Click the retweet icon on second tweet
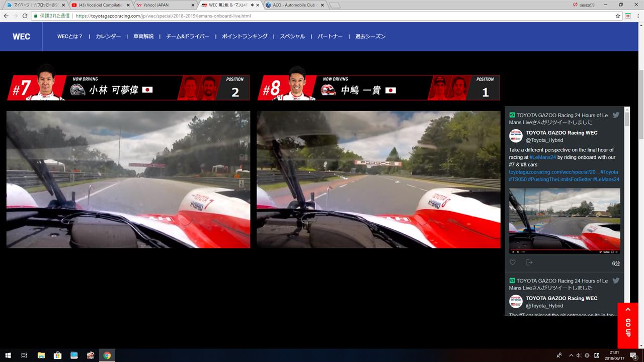The width and height of the screenshot is (644, 362). [x=512, y=281]
